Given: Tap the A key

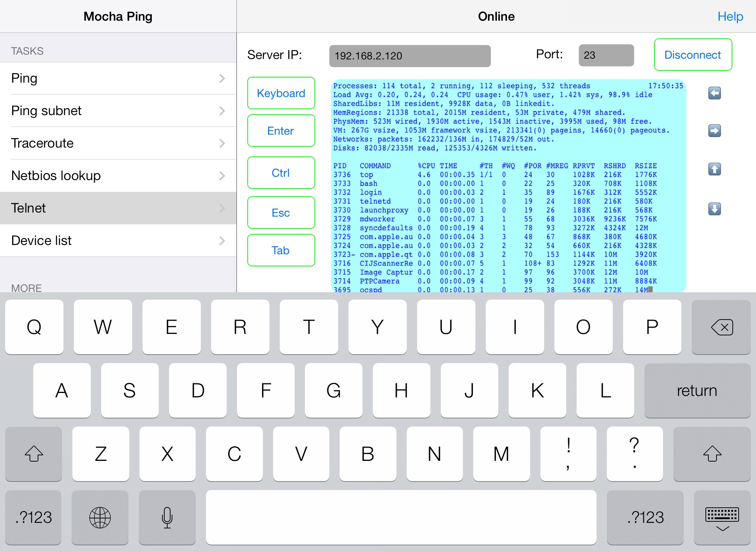Looking at the screenshot, I should (x=62, y=390).
